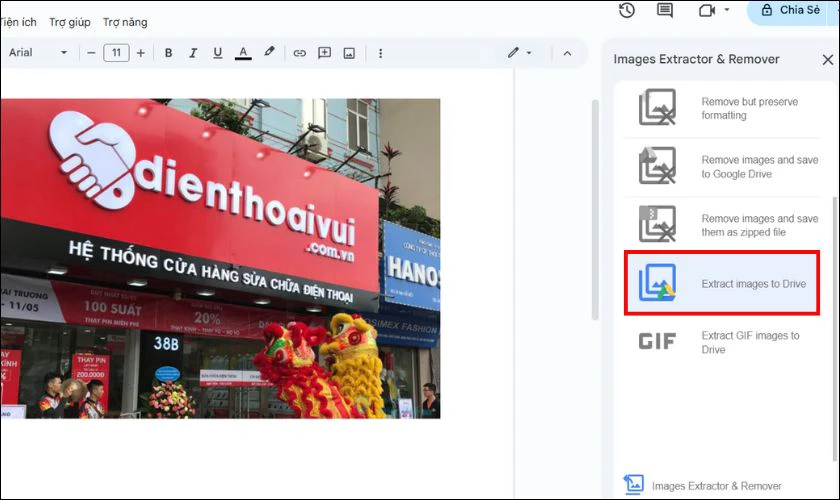Click the Images Extractor & Remover footer logo
Screen dimensions: 840x500
click(634, 484)
